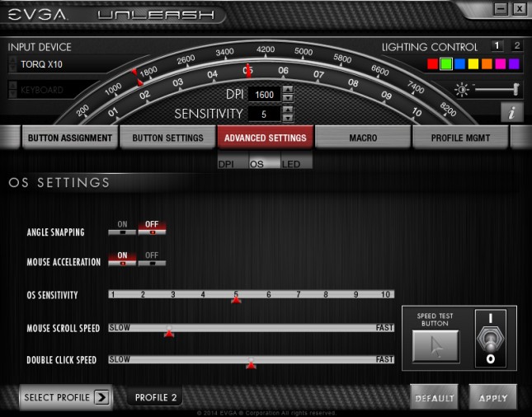Turn Angle Snapping ON
532x417 pixels.
pos(122,227)
